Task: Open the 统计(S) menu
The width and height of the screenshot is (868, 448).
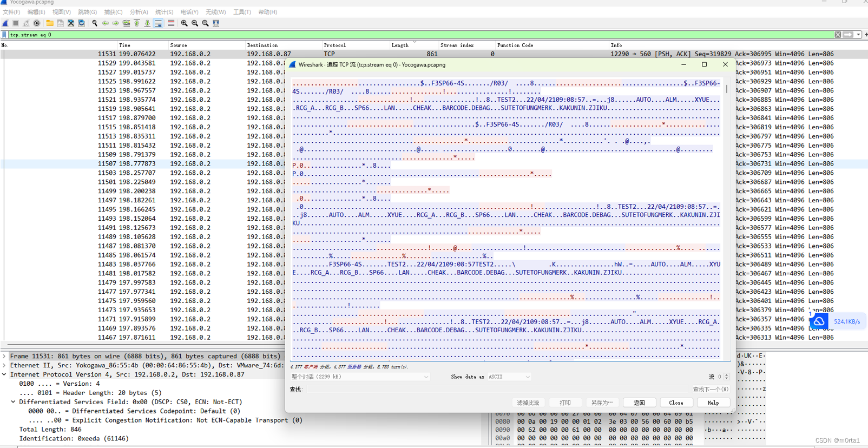Action: 164,12
